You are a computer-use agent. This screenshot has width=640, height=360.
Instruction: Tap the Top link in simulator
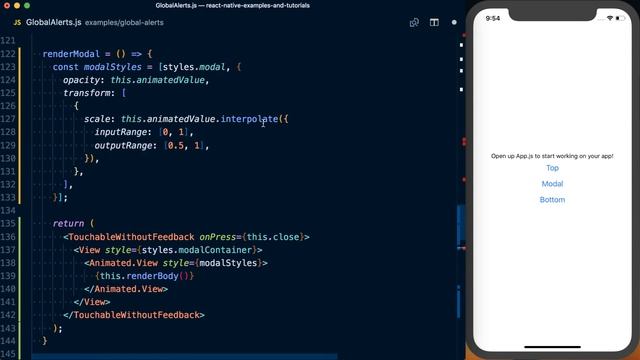[552, 168]
